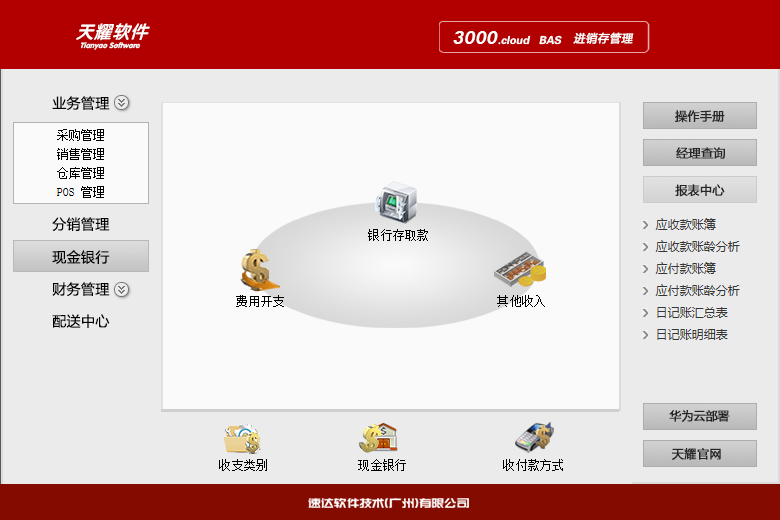Click the 操作手册 button
780x520 pixels.
tap(699, 115)
